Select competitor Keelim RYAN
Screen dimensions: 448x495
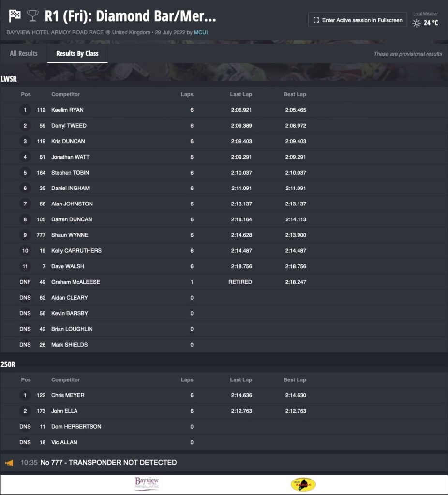point(67,110)
